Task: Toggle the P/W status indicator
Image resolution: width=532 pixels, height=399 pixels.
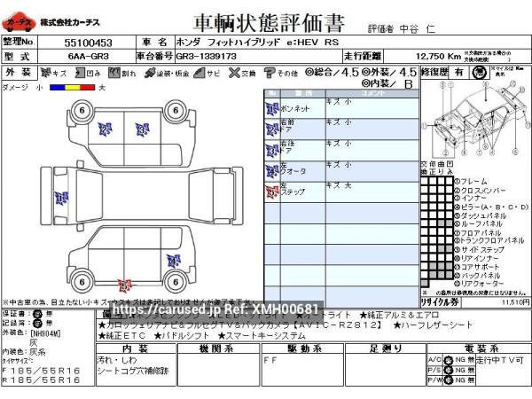Action: (448, 379)
